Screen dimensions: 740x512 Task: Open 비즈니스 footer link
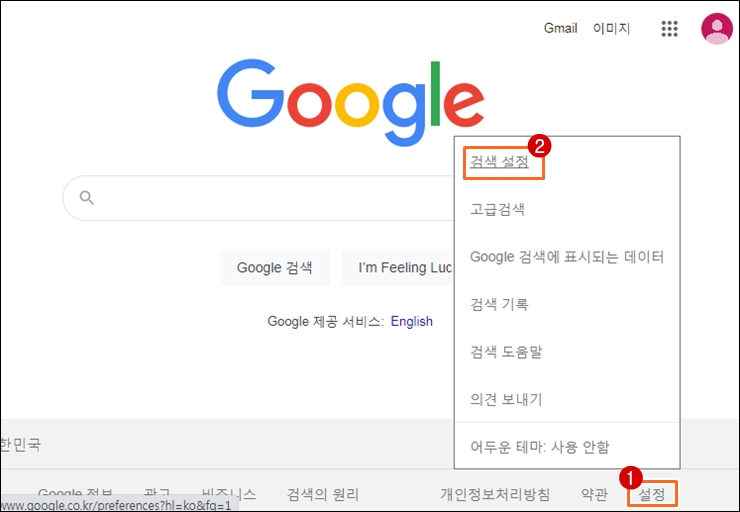228,493
